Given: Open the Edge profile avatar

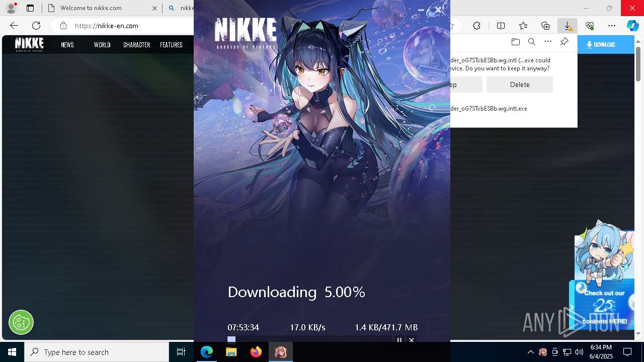Looking at the screenshot, I should click(11, 8).
